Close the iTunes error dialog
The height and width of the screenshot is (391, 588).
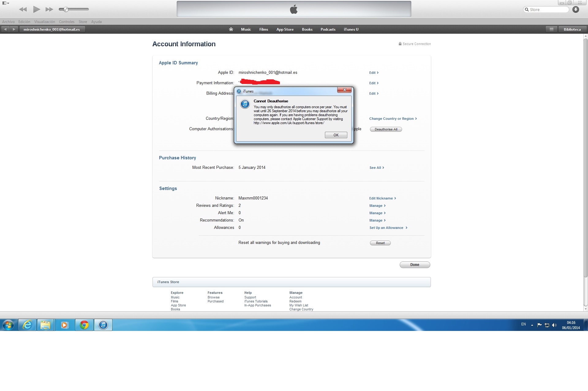345,90
